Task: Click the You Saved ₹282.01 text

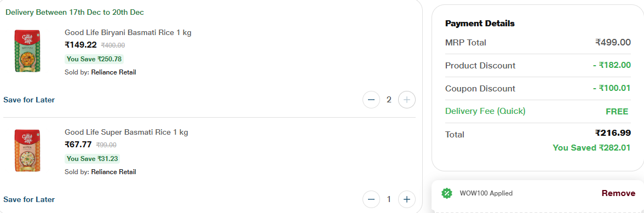Action: [591, 148]
